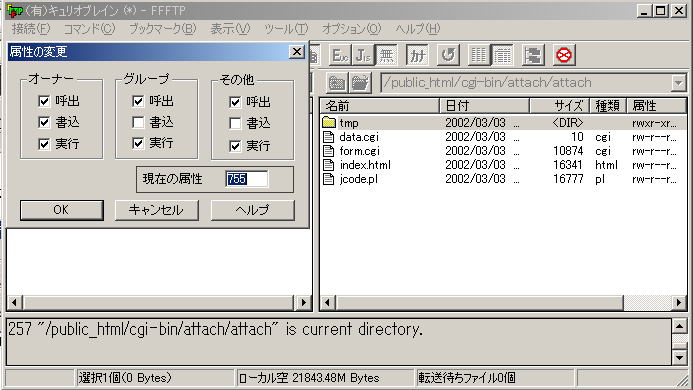Screen dimensions: 693x390
Task: Toggle owner 実行 (execute) checkbox
Action: [x=44, y=144]
